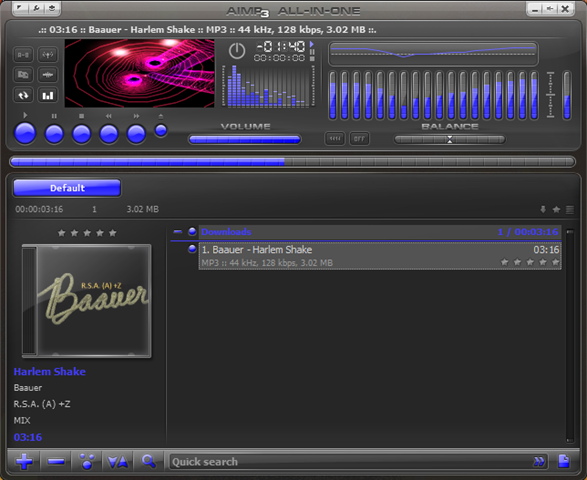
Task: Click the Harlem Shake title under cover
Action: click(50, 371)
